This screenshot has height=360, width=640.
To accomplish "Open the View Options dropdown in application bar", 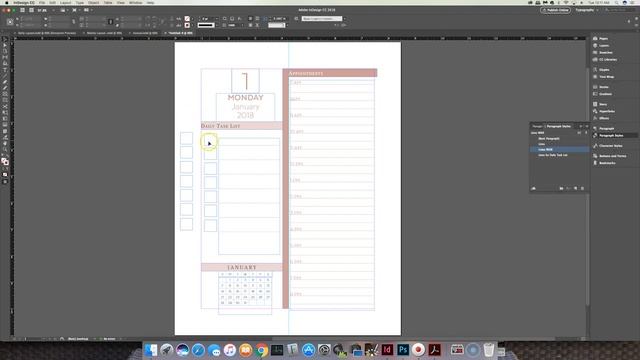I will (x=64, y=10).
